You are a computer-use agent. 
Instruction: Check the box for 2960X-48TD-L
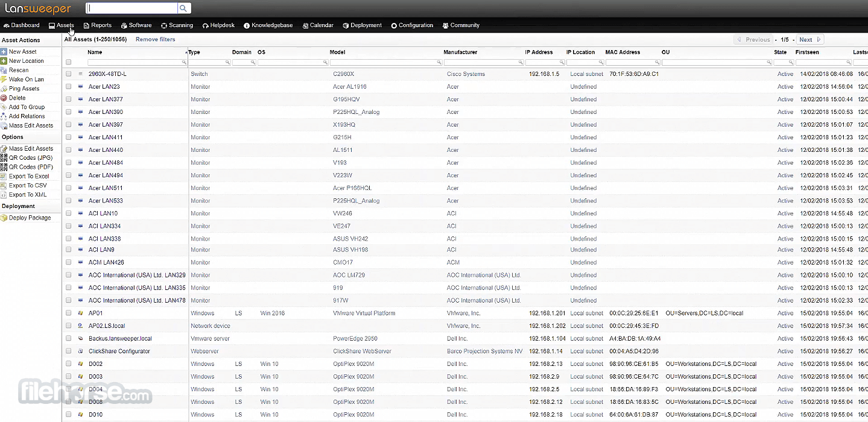click(x=69, y=74)
